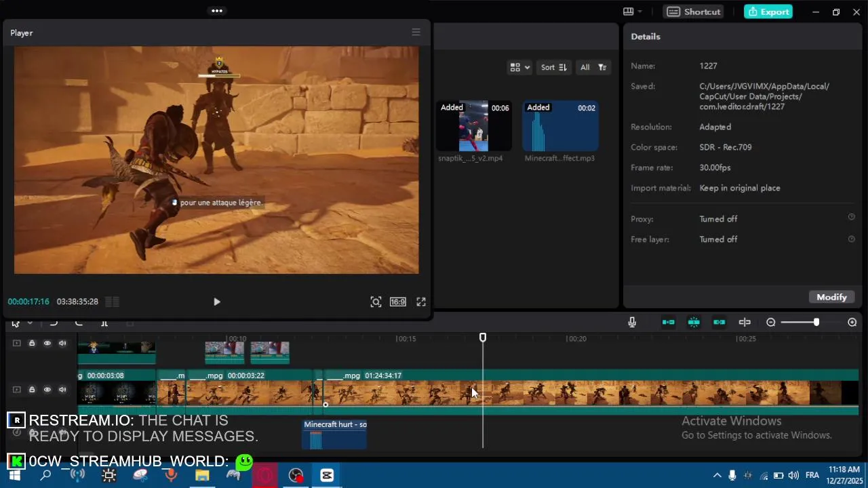The height and width of the screenshot is (488, 868).
Task: Hide the main video track
Action: point(47,390)
